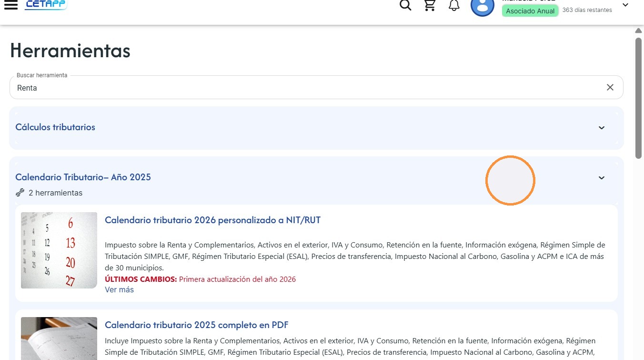Click the Cálculos tributarios section title

(x=55, y=127)
